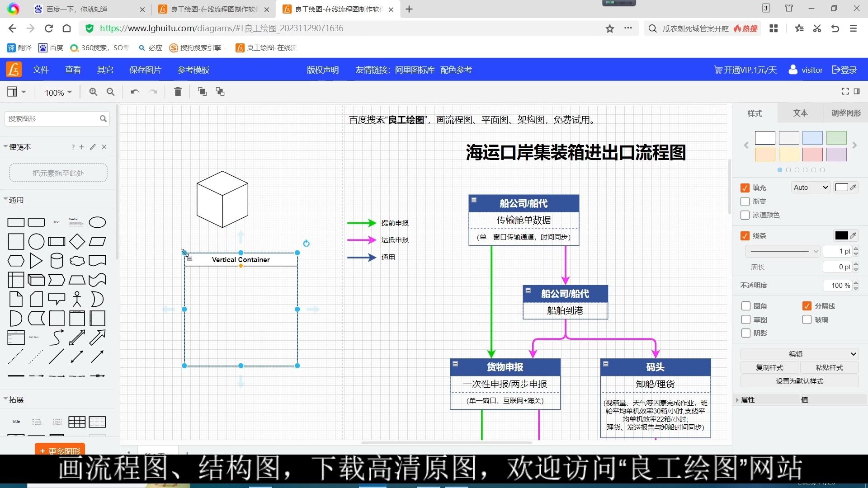Toggle fullscreen icon in toolbar
The width and height of the screenshot is (868, 488).
pos(845,92)
